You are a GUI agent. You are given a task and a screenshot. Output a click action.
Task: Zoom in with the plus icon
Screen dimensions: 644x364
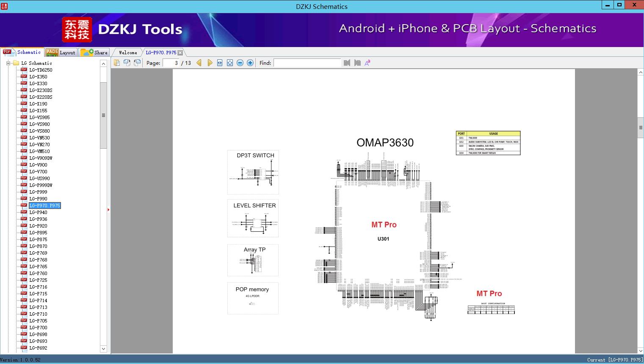tap(250, 63)
